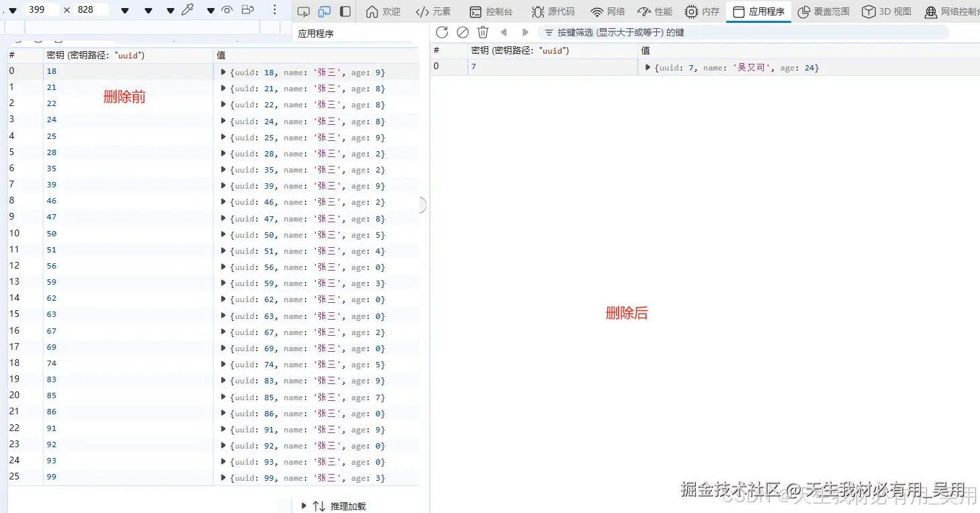
Task: Click the gauge icon of 性能 tab
Action: click(x=643, y=11)
